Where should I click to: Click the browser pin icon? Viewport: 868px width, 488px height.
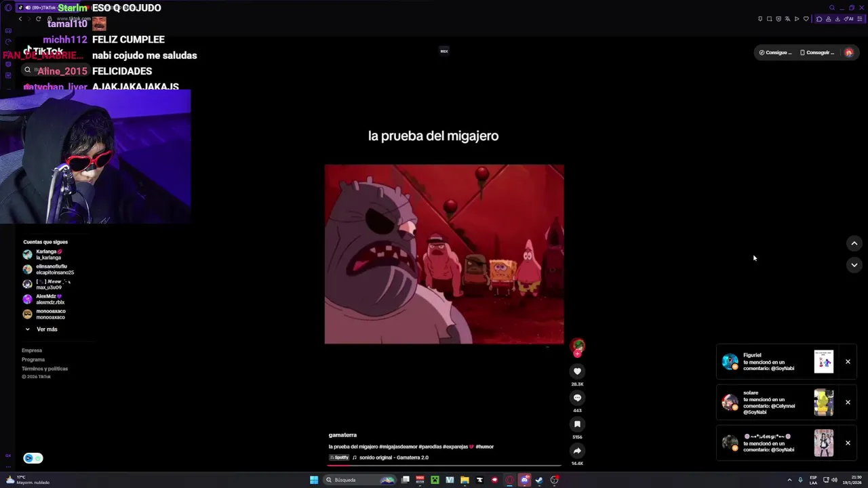click(760, 19)
